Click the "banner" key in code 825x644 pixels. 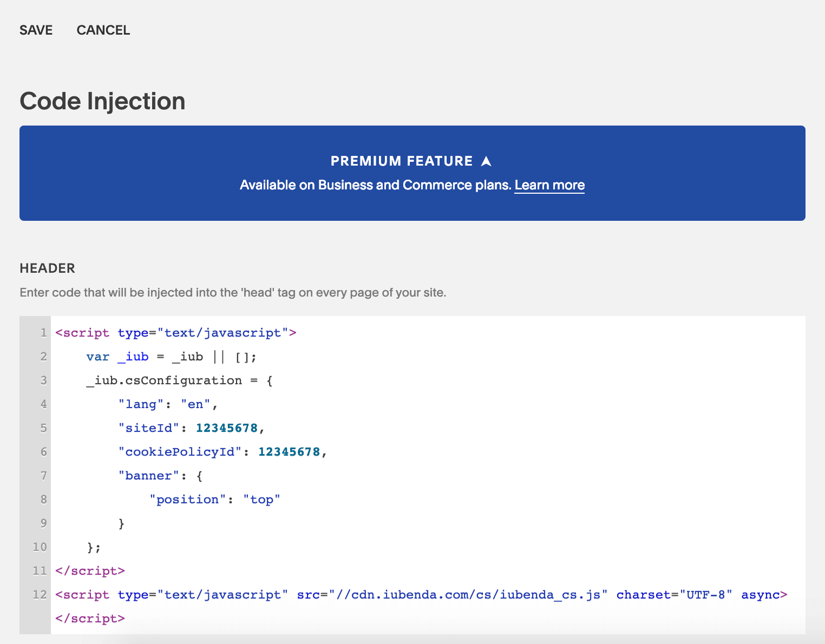pyautogui.click(x=148, y=476)
